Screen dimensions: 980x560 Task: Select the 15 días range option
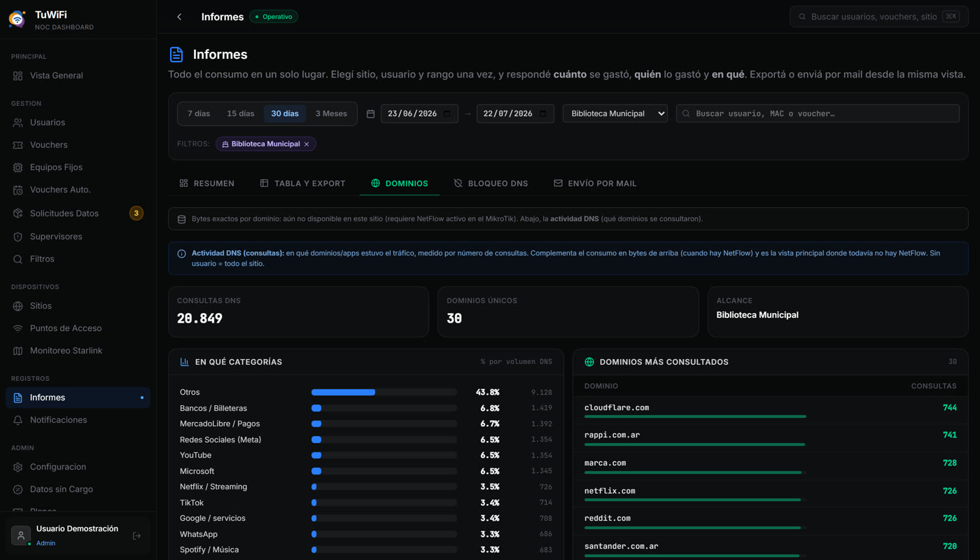point(241,113)
